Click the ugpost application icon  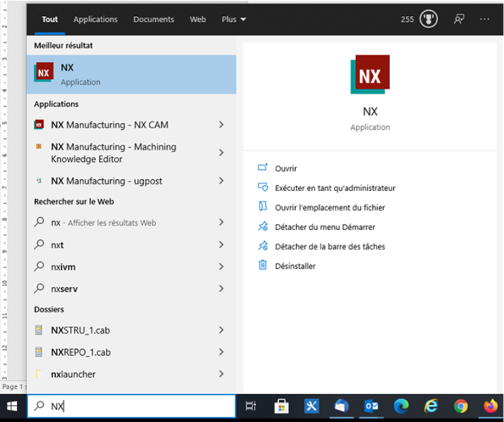coord(39,180)
